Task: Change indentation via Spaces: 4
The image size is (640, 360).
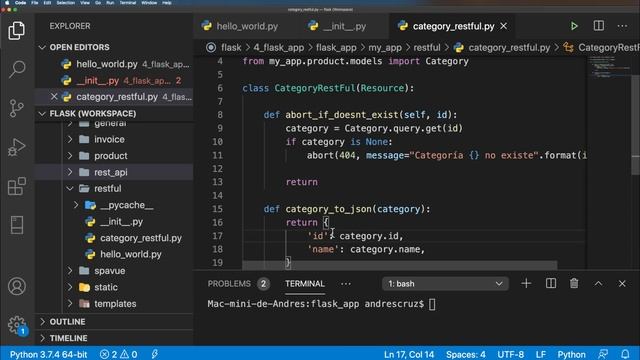Action: [x=465, y=354]
